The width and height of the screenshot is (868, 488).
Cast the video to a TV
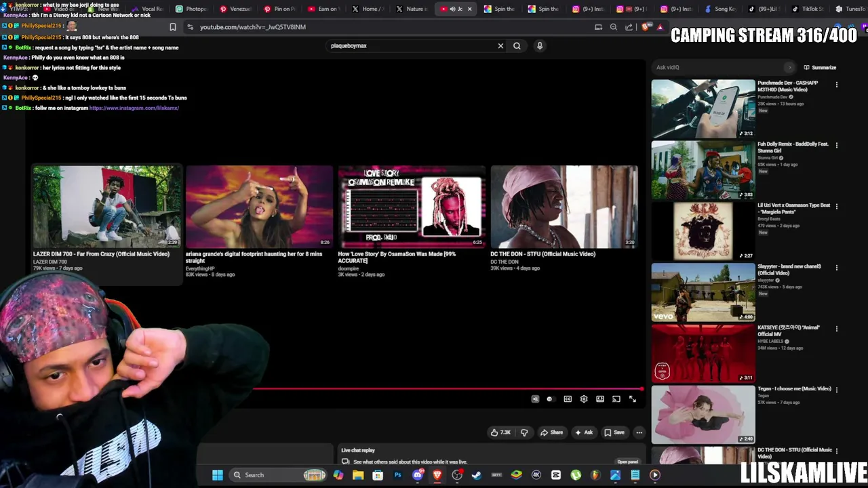(x=616, y=399)
